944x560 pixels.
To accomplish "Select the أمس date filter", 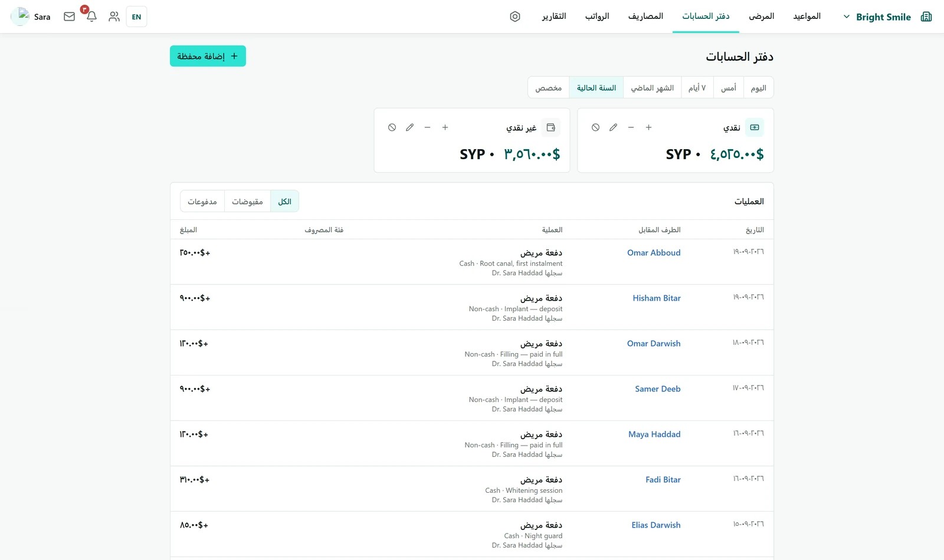I will click(x=729, y=87).
